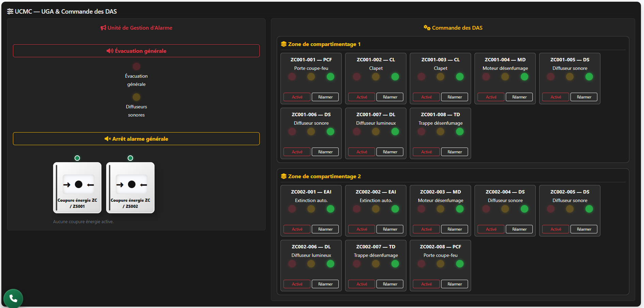
Task: Click amber status LED on ZC002-005 DS
Action: pyautogui.click(x=570, y=209)
